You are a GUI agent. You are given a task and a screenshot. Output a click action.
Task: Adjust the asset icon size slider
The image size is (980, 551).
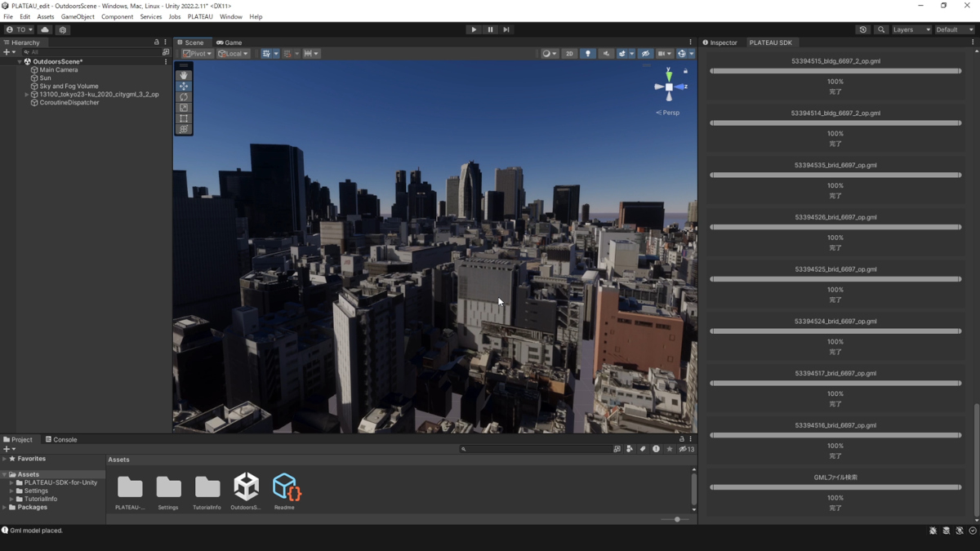[677, 519]
